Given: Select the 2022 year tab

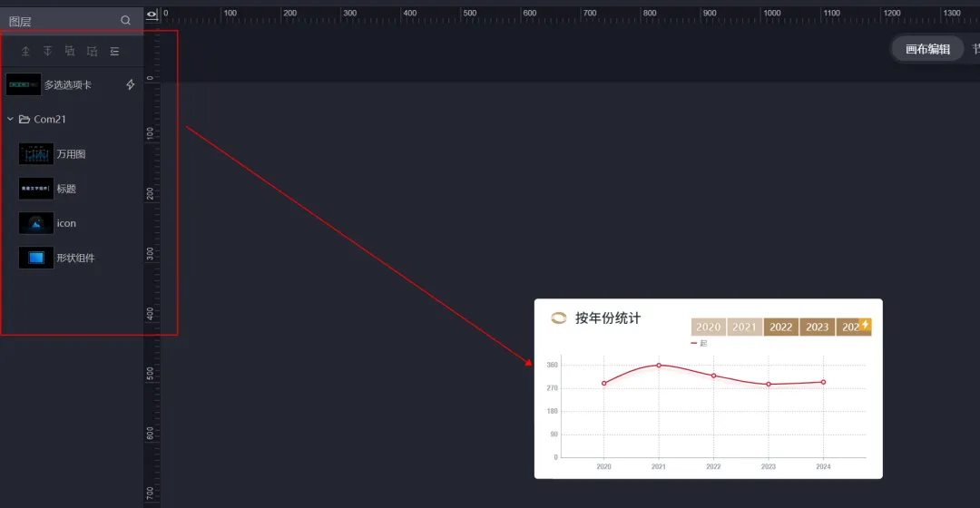Looking at the screenshot, I should 780,327.
